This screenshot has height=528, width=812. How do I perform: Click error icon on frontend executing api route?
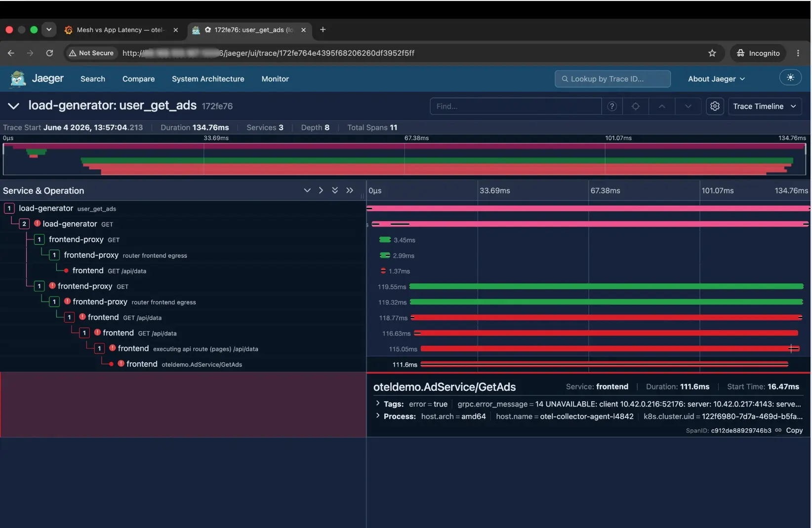(112, 348)
